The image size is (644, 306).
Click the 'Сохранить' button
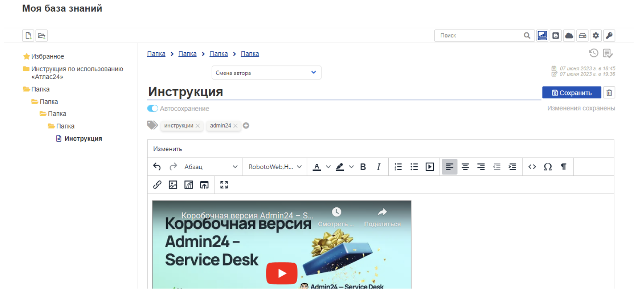click(571, 92)
